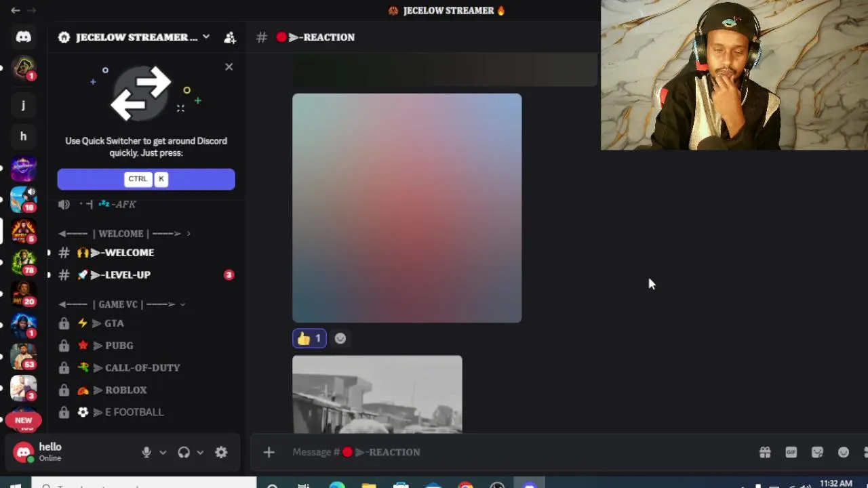Click JECELOW STREAMER window title text
The image size is (868, 488).
click(449, 11)
